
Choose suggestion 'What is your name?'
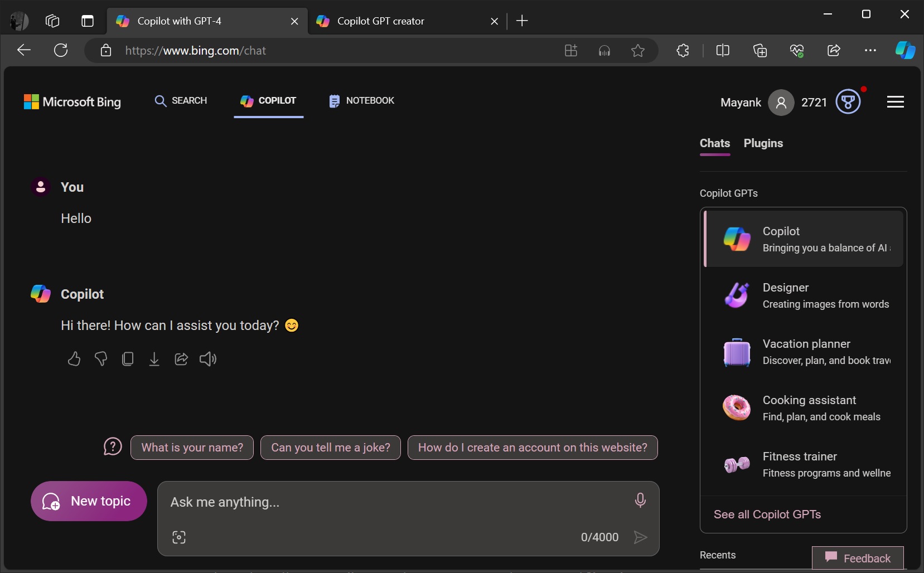(x=192, y=448)
